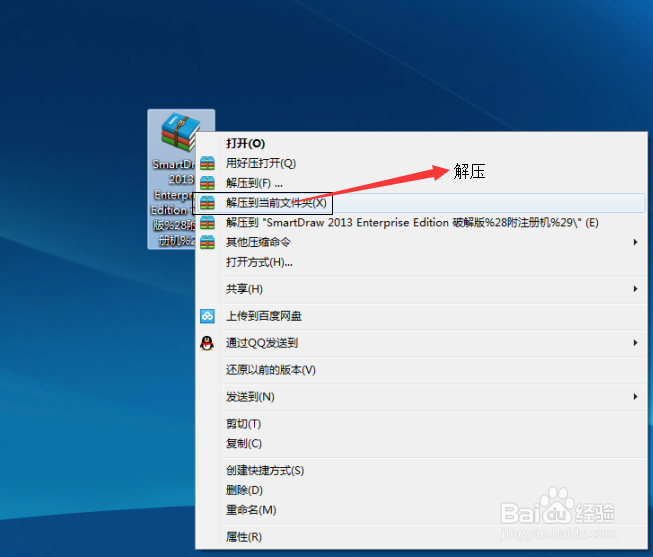Choose 打开方式(H)... entry
The image size is (653, 557).
click(421, 262)
